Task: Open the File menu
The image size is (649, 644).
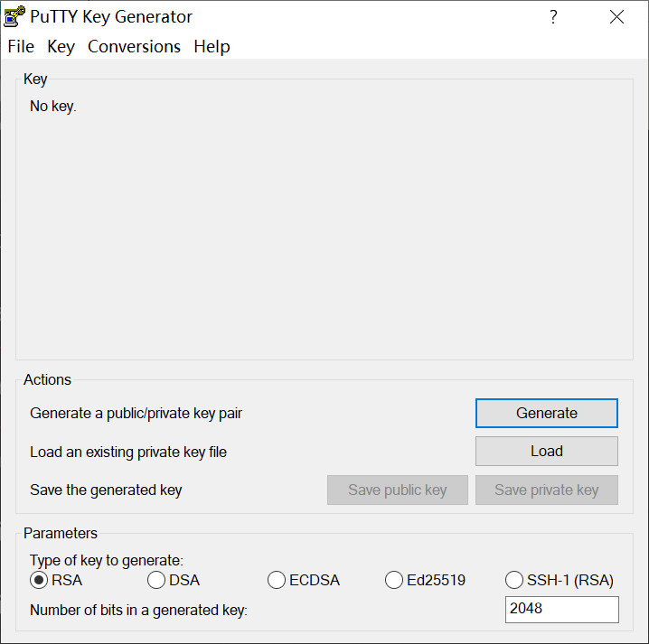Action: [21, 46]
